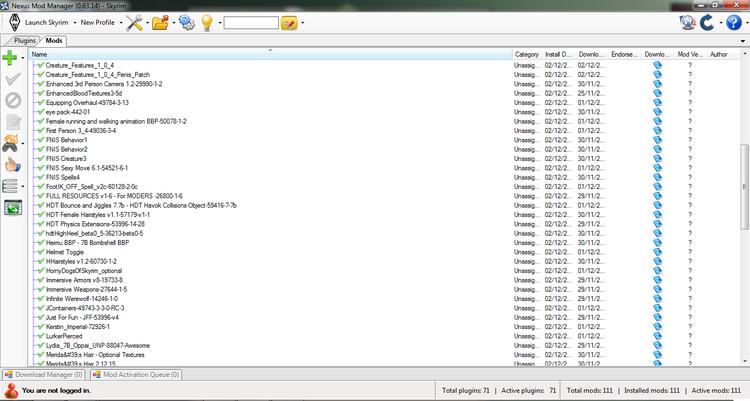Expand the New Profile dropdown arrow
Viewport: 750px width, 401px height.
coord(121,22)
